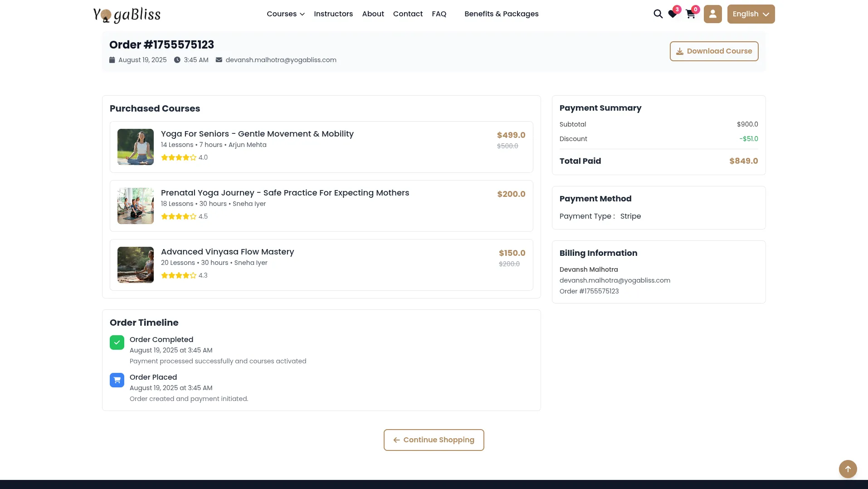Open the English language dropdown

[x=751, y=14]
